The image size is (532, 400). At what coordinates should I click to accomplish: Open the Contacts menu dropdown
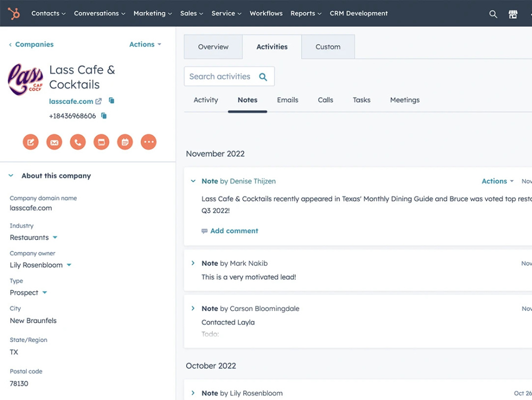pos(48,13)
